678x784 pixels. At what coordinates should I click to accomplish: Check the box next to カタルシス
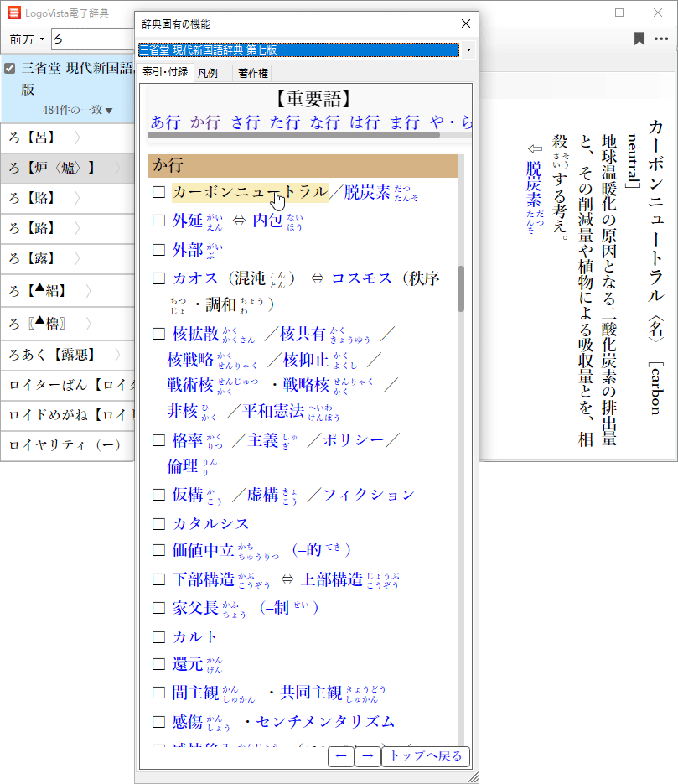[158, 524]
